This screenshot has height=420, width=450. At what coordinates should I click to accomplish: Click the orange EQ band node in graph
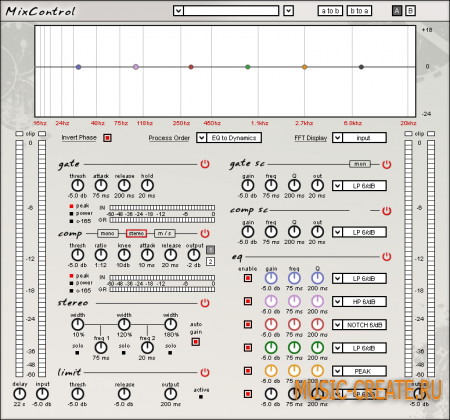304,67
